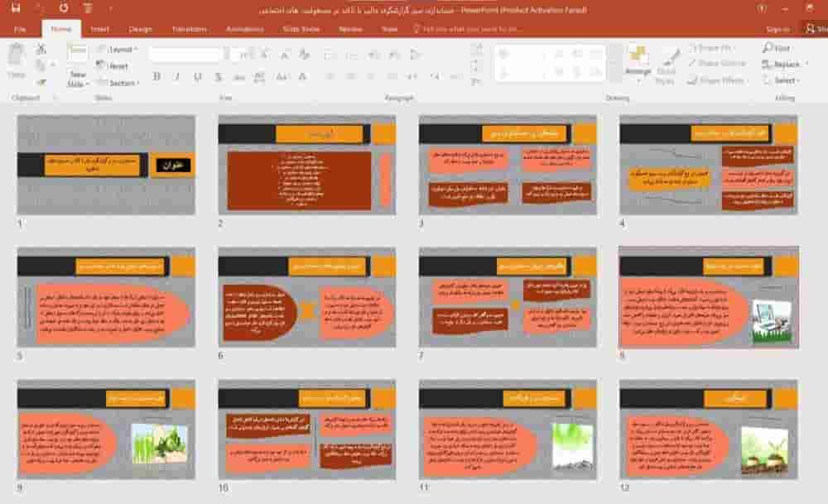Click the Reset slide button
Viewport: 828px width, 504px height.
(x=113, y=65)
